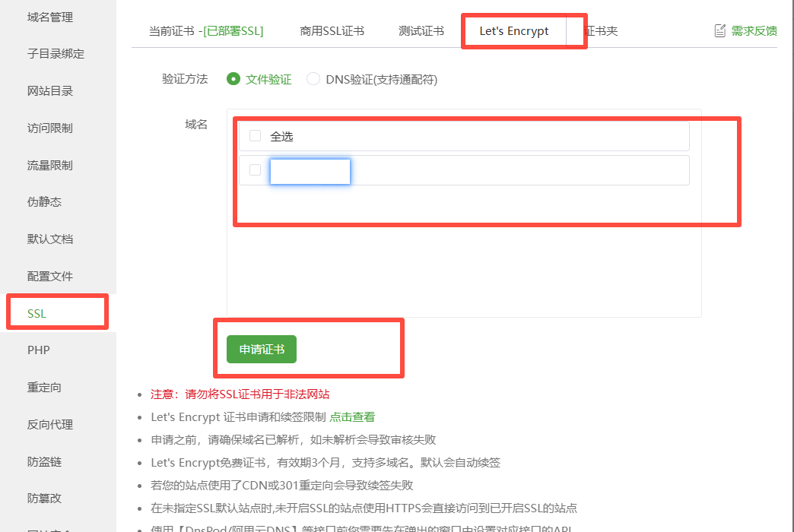The width and height of the screenshot is (794, 532).
Task: Click the blurred domain name field
Action: [x=310, y=172]
